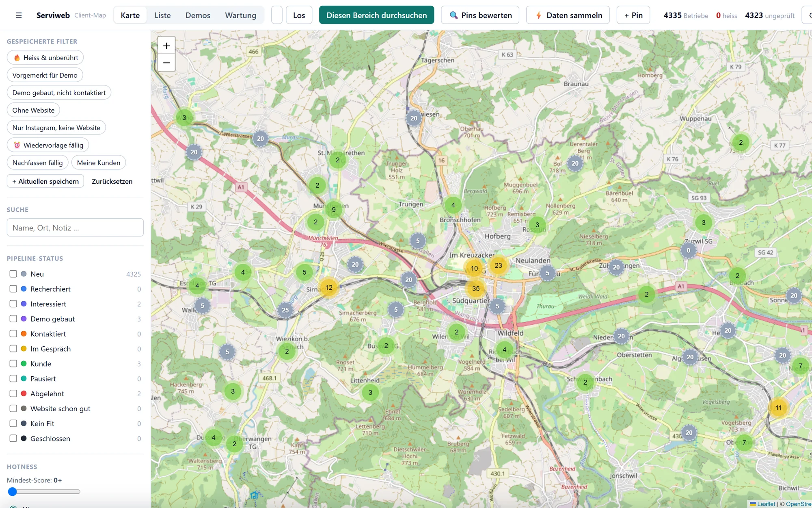
Task: Apply Nur Instagram, keine Website filter
Action: click(56, 128)
